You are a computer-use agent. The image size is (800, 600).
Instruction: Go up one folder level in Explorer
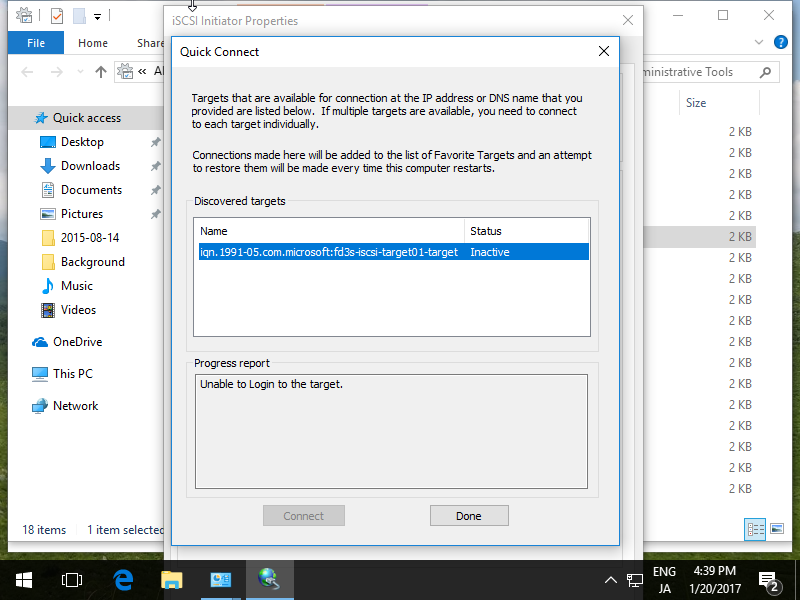pos(101,72)
